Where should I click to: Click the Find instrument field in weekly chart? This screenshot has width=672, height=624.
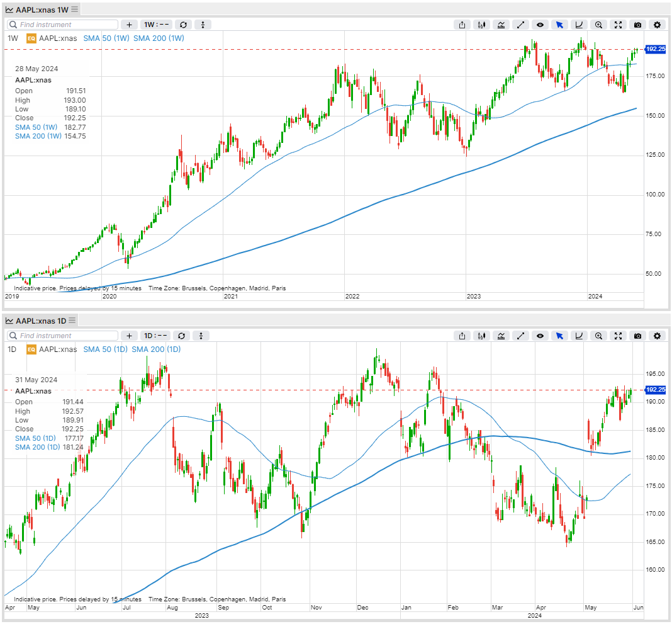63,25
